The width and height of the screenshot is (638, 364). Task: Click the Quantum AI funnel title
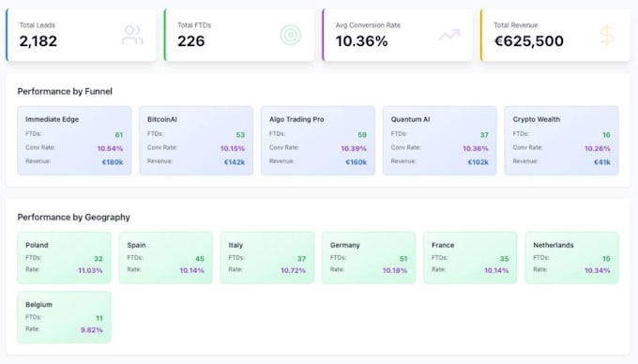[x=411, y=119]
